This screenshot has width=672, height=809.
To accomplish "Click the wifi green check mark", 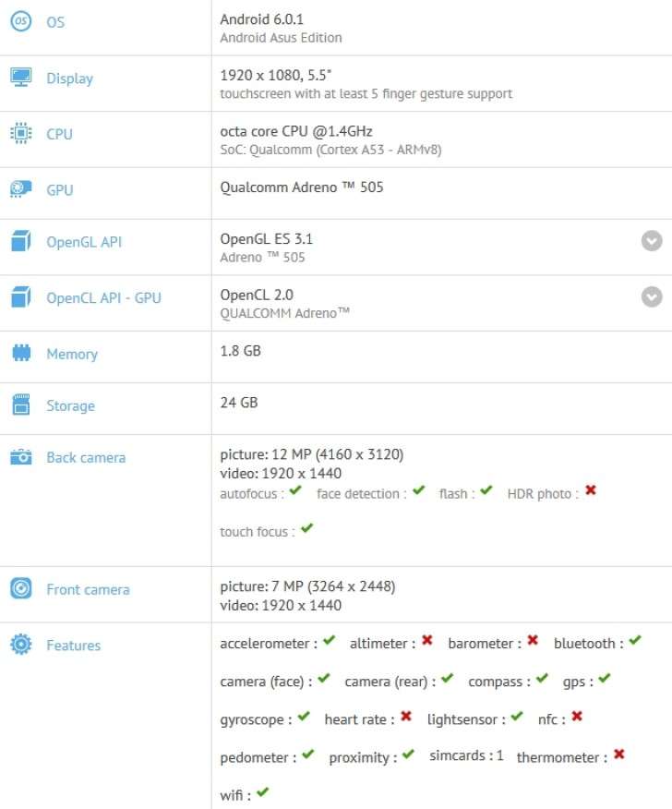I will (x=262, y=791).
